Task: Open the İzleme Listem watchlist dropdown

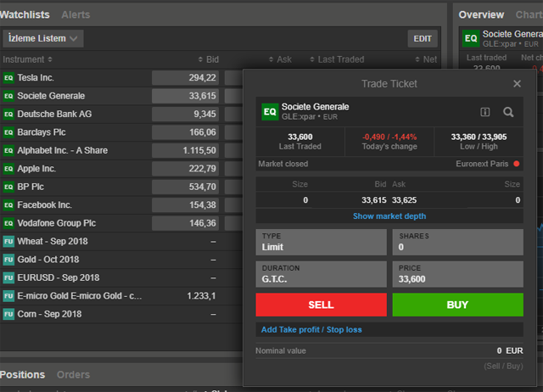Action: (43, 38)
